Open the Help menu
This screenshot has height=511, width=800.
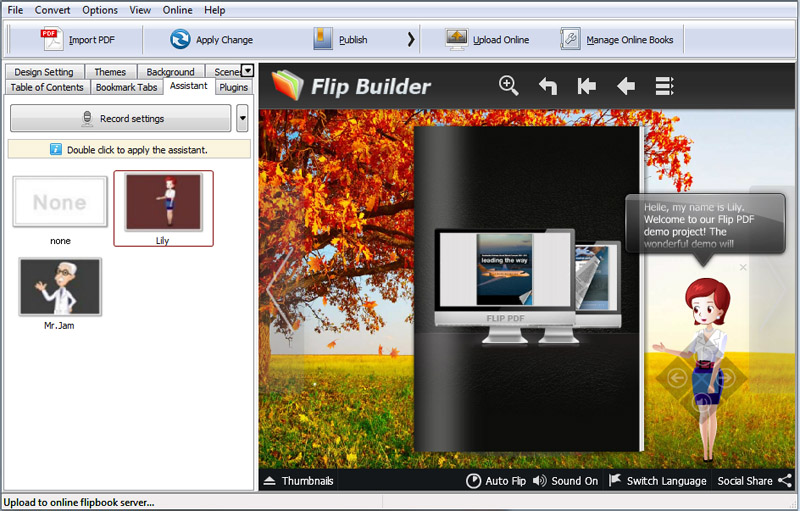(x=214, y=10)
